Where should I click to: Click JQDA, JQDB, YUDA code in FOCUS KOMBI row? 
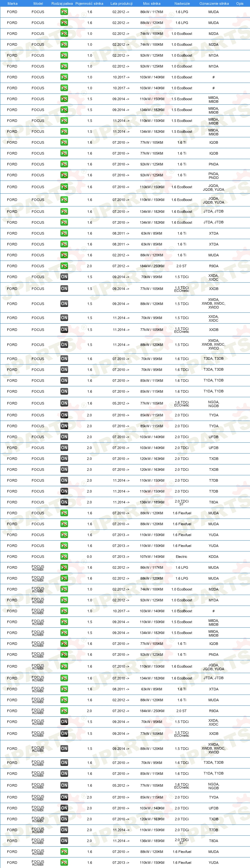[x=213, y=667]
